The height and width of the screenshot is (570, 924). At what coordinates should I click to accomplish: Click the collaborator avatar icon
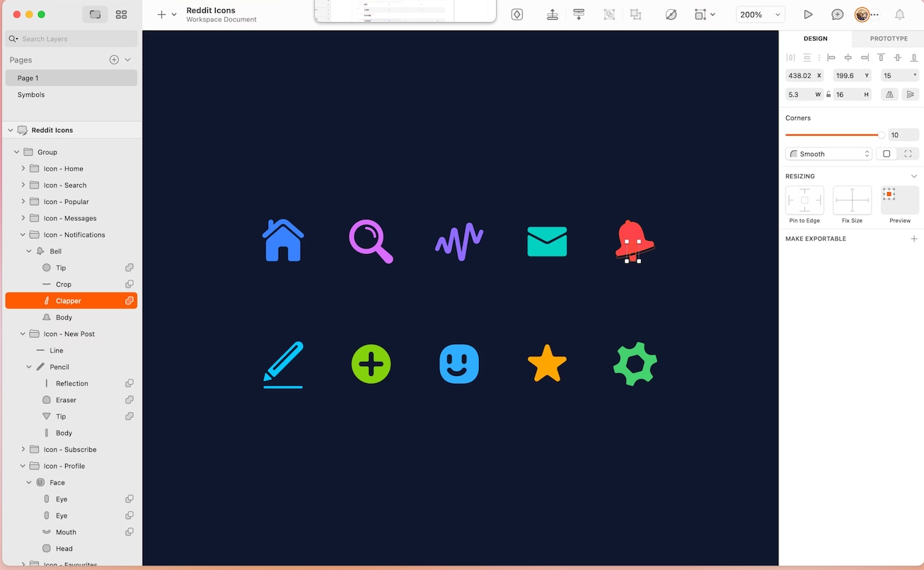click(x=862, y=14)
